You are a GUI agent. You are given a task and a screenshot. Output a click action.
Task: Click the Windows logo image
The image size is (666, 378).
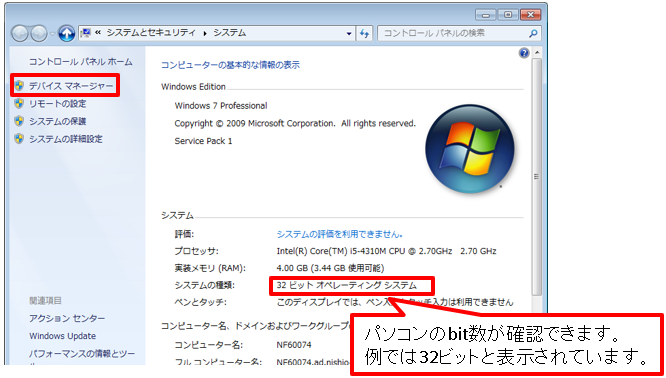470,149
